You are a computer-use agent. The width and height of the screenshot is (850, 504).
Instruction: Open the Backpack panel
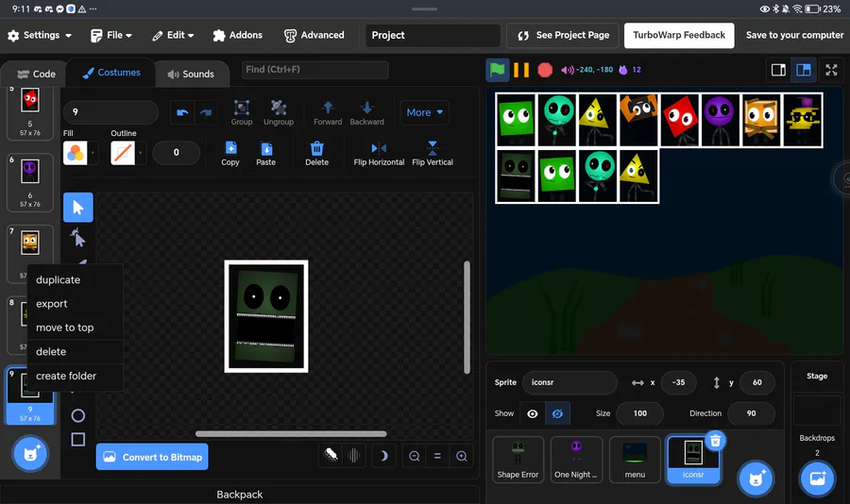click(240, 495)
